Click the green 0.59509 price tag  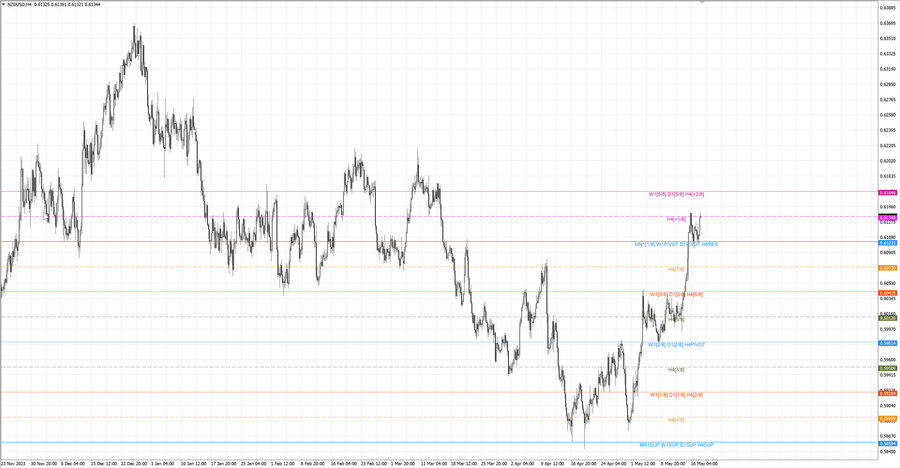[x=887, y=369]
